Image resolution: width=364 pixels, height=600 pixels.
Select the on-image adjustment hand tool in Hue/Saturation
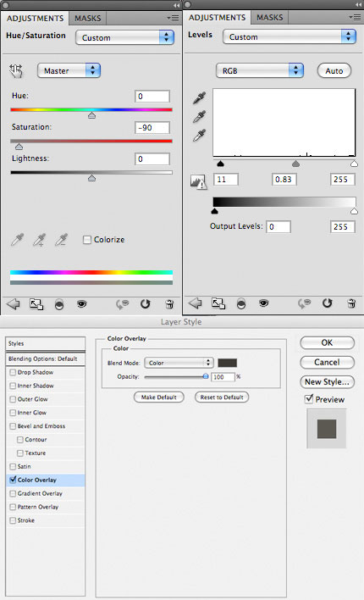coord(16,71)
